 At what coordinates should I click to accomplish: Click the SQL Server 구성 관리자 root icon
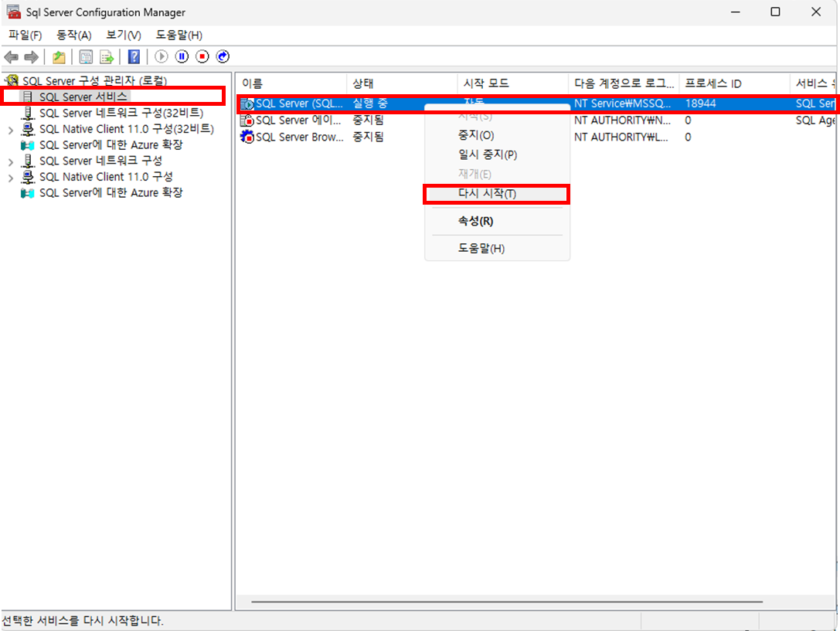(x=12, y=80)
